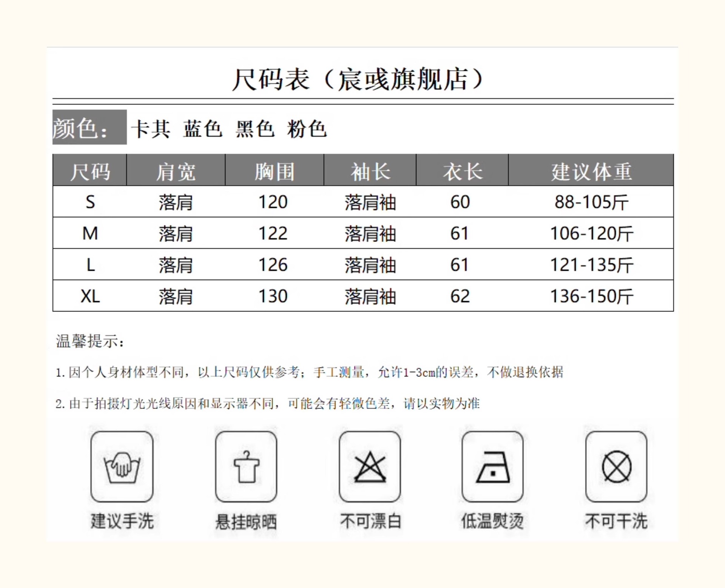Click the do-not-bleach triangle icon

point(370,467)
